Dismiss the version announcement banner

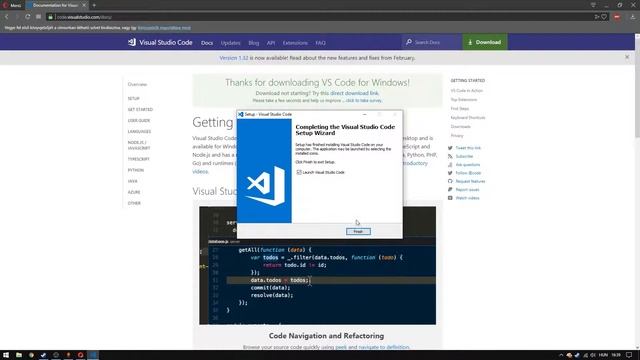click(627, 57)
